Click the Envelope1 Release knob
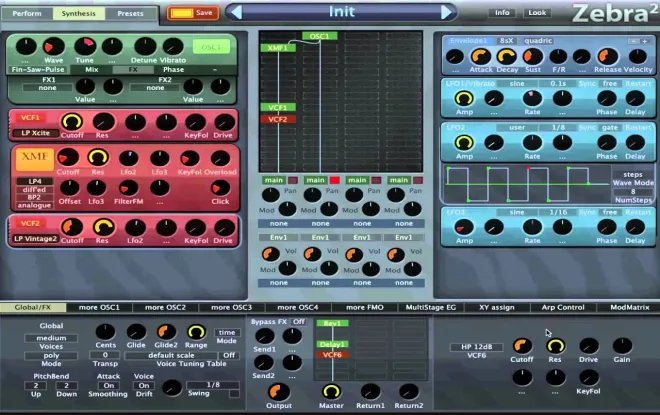This screenshot has width=660, height=415. pyautogui.click(x=607, y=56)
